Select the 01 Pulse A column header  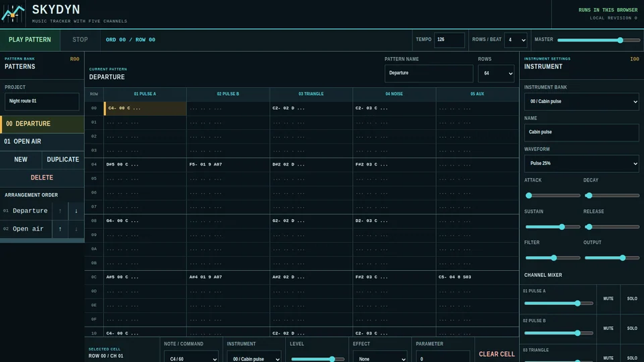pyautogui.click(x=145, y=94)
